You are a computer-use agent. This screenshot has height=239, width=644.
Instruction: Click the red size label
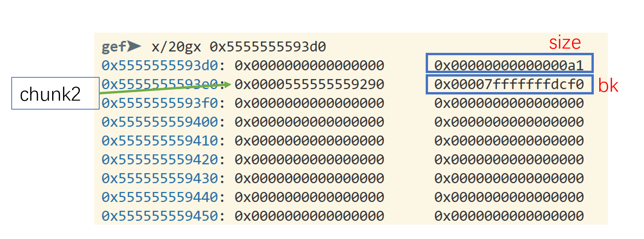click(565, 42)
